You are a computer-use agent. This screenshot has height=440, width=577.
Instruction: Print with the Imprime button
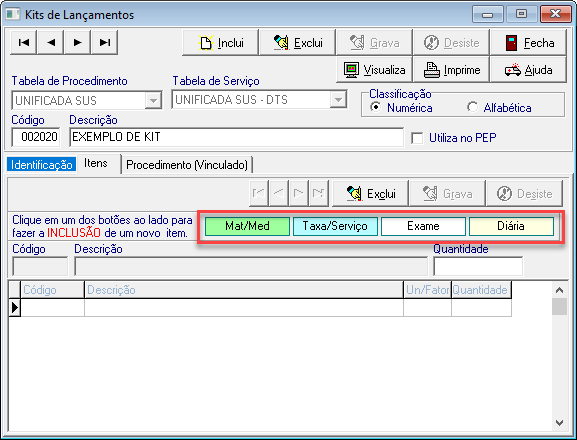click(x=451, y=70)
